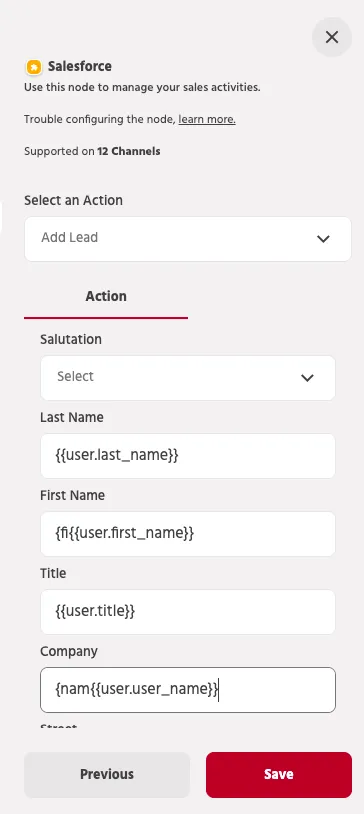Click the Salesforce node title
Screen dimensions: 364x814
[80, 66]
